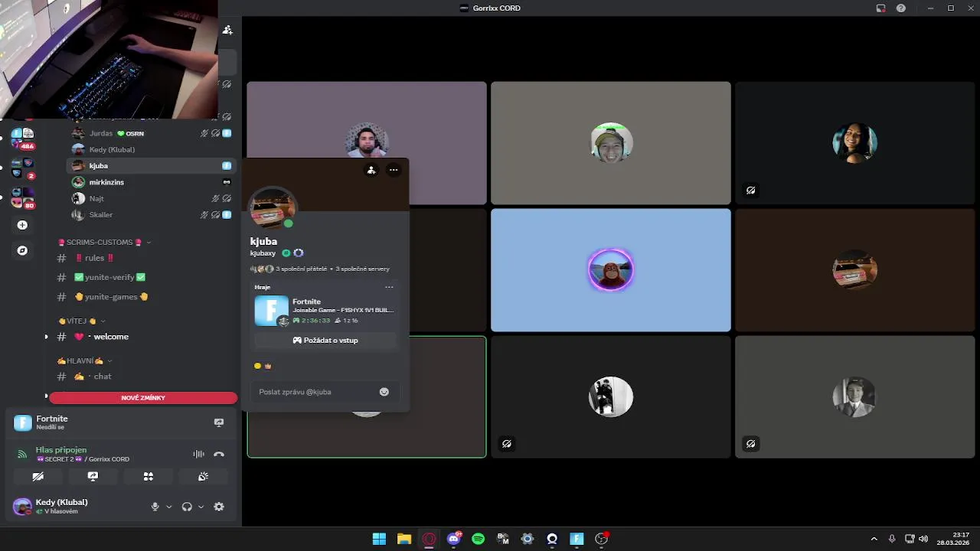Select the blue tile with monkey avatar

[x=610, y=270]
